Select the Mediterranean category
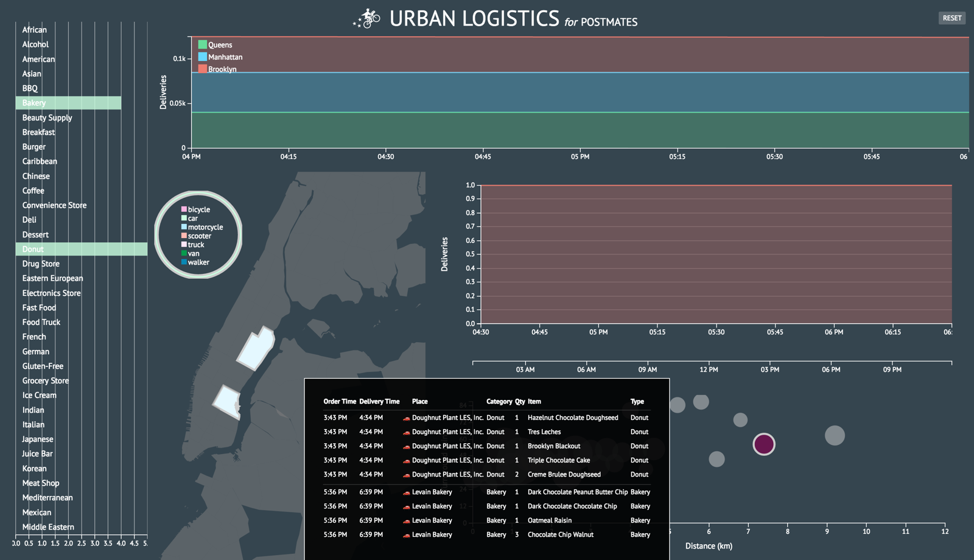Screen dimensions: 974x560 coord(47,497)
